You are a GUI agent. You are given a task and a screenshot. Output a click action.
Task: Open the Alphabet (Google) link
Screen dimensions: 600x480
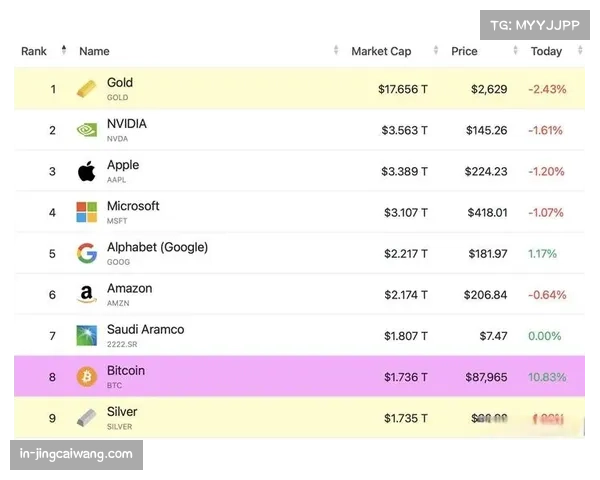tap(157, 247)
